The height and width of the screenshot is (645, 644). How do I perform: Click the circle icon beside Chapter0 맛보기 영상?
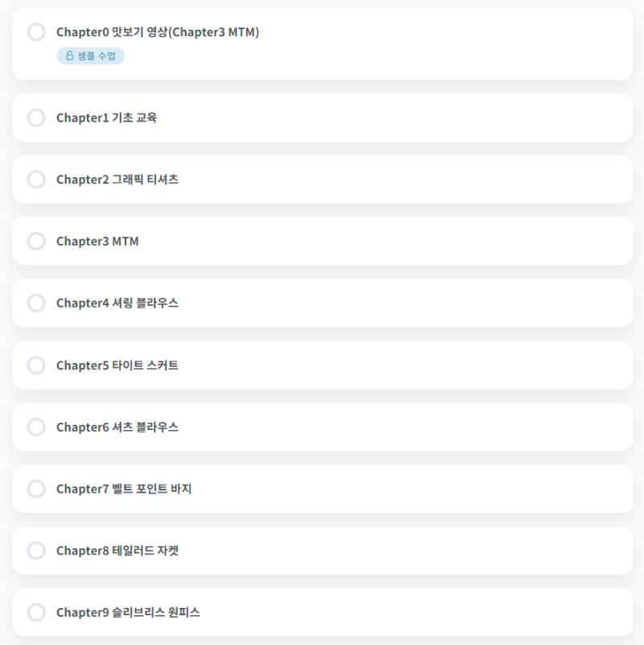(36, 32)
